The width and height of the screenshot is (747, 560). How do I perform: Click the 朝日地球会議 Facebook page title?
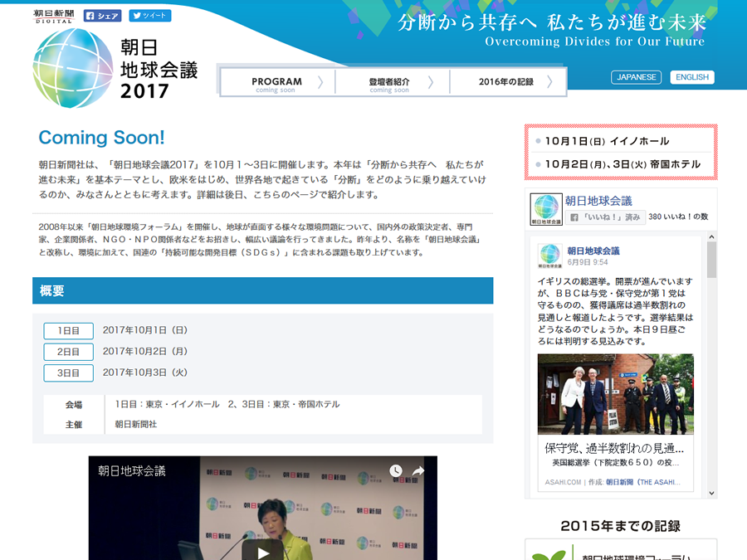coord(598,201)
